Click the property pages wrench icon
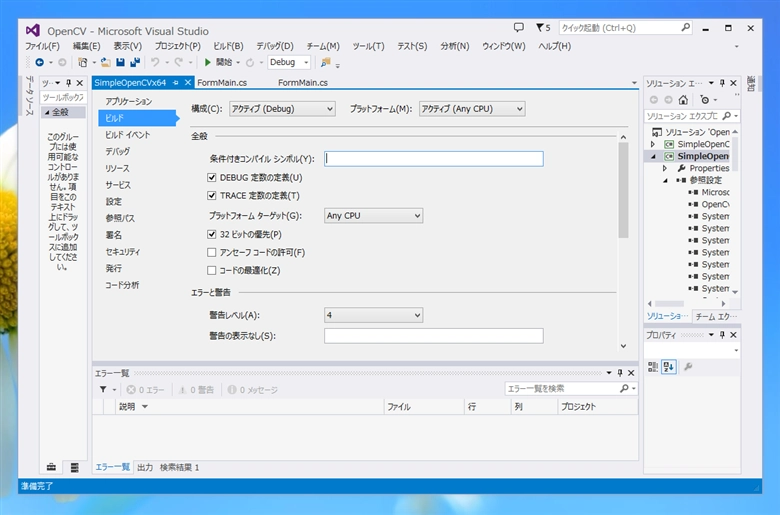 (x=688, y=367)
